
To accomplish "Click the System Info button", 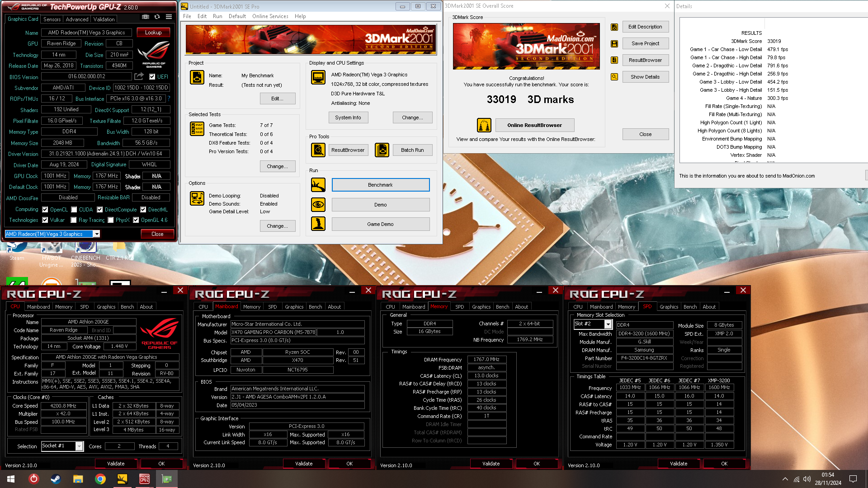I will [348, 117].
